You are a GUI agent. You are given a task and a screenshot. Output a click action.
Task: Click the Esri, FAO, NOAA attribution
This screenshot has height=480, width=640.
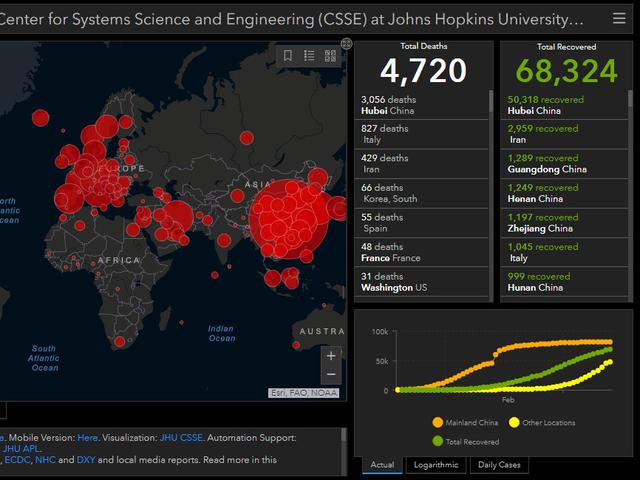303,393
